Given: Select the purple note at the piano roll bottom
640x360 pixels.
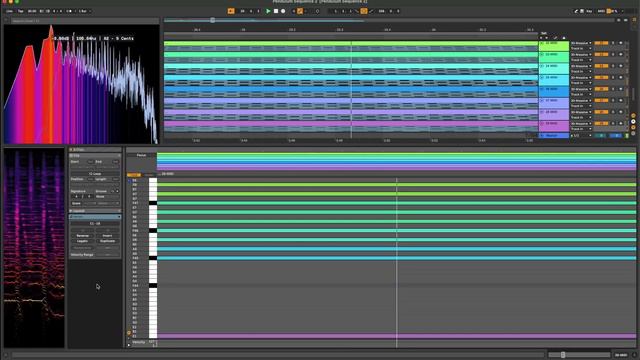Looking at the screenshot, I should point(396,336).
